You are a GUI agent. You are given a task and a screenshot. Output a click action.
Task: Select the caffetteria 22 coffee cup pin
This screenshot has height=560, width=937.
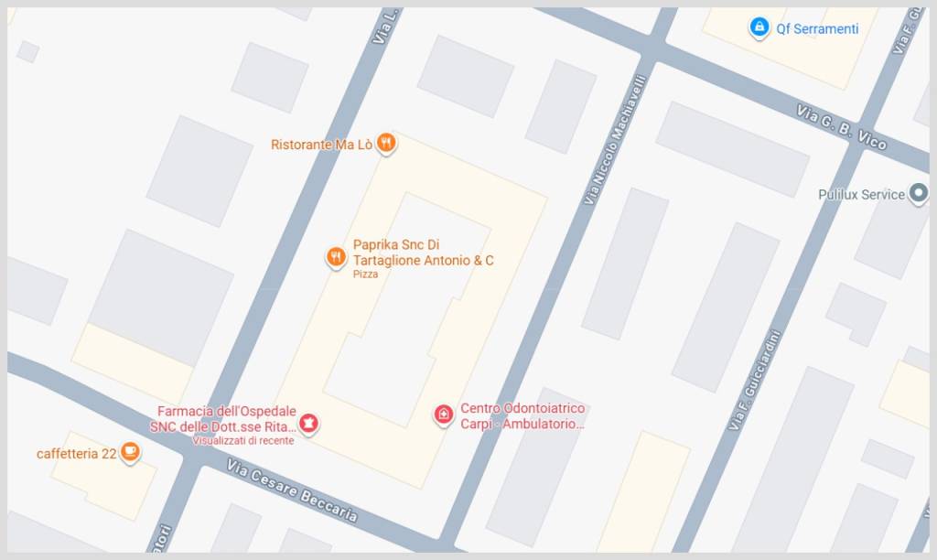tap(130, 452)
